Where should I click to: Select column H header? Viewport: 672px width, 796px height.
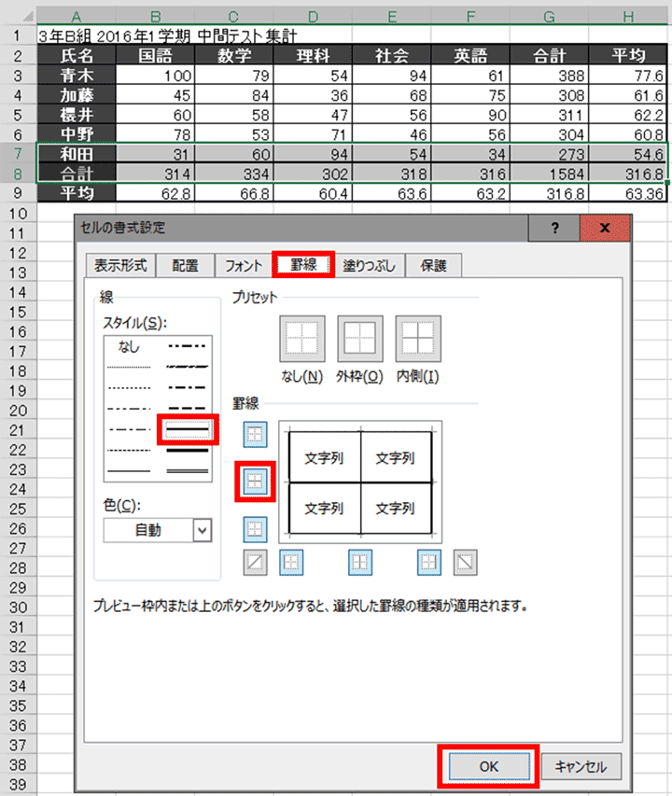[x=628, y=17]
